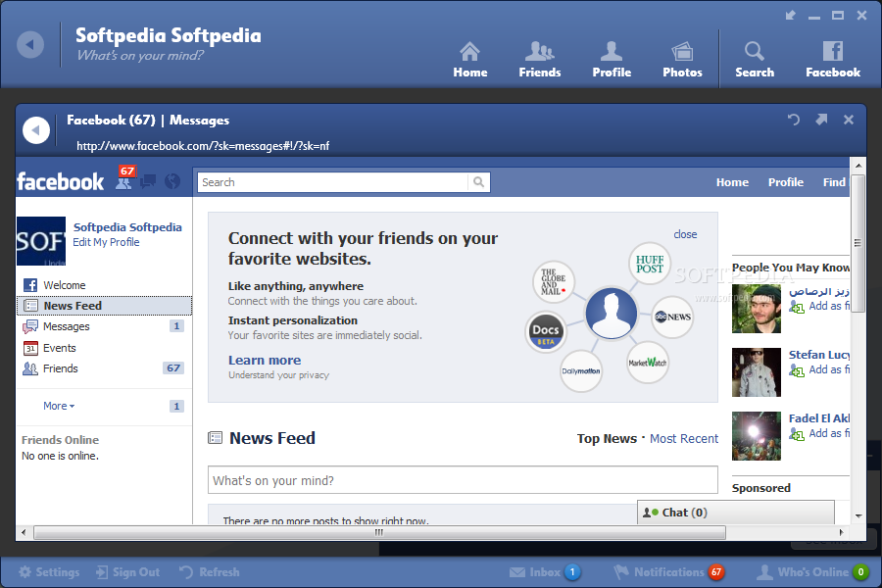
Task: Open the Facebook notifications globe icon
Action: (x=172, y=181)
